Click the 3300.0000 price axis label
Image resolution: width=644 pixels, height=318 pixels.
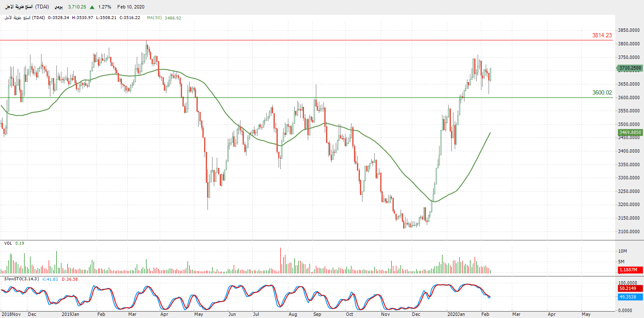629,178
